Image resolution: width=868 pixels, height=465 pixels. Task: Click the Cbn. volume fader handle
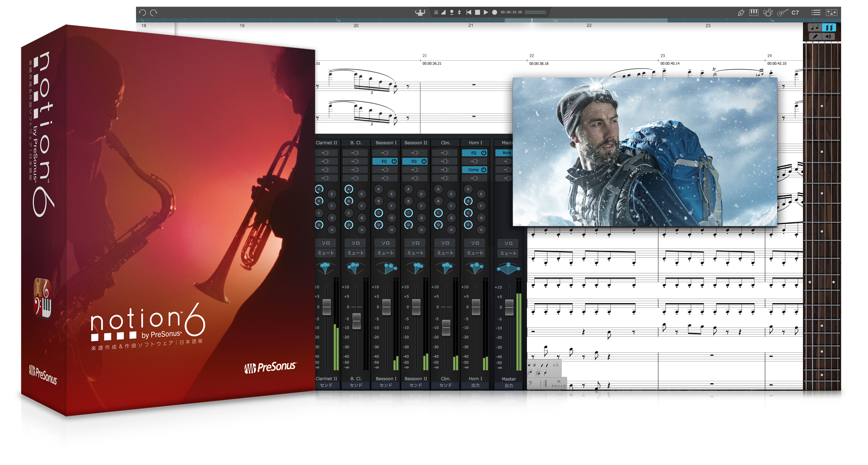click(x=446, y=327)
